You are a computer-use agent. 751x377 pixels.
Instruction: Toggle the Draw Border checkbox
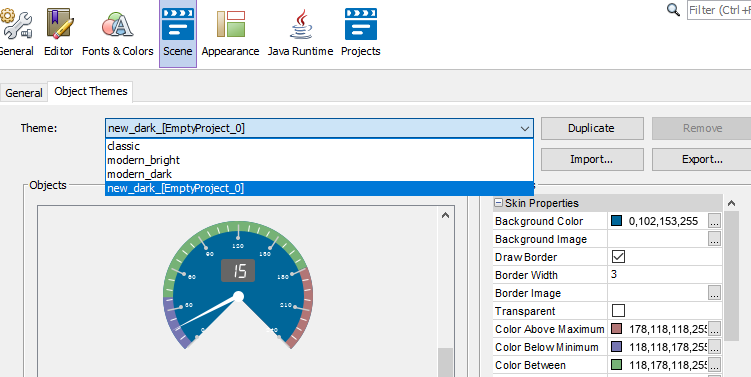(x=618, y=257)
